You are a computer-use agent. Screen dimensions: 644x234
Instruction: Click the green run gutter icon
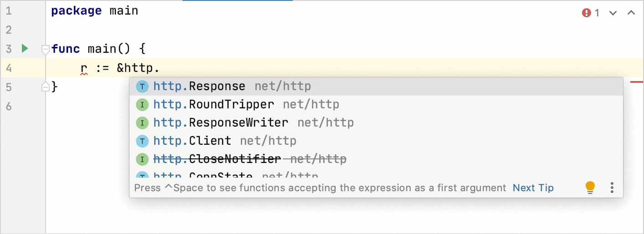tap(25, 48)
